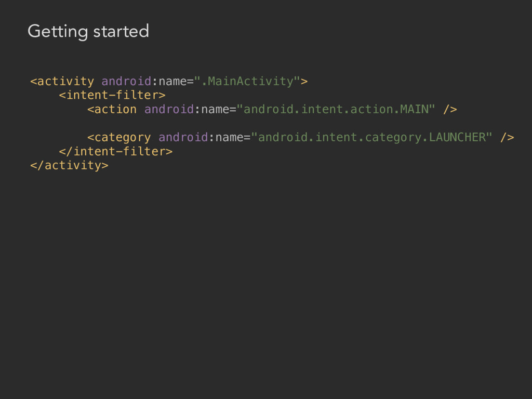
Task: Click the name attribute on the action line
Action: [x=216, y=110]
